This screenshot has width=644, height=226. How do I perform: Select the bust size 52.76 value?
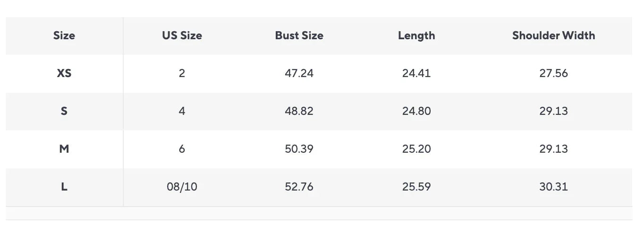(x=299, y=187)
